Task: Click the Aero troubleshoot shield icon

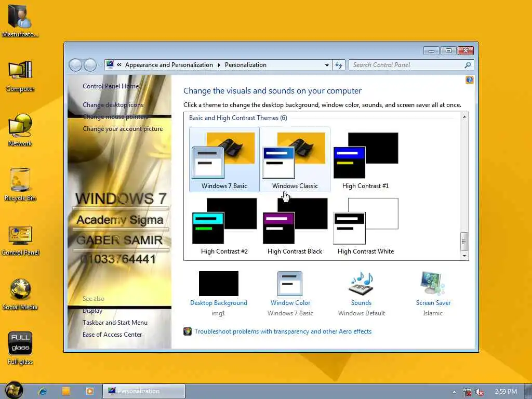Action: [x=188, y=331]
